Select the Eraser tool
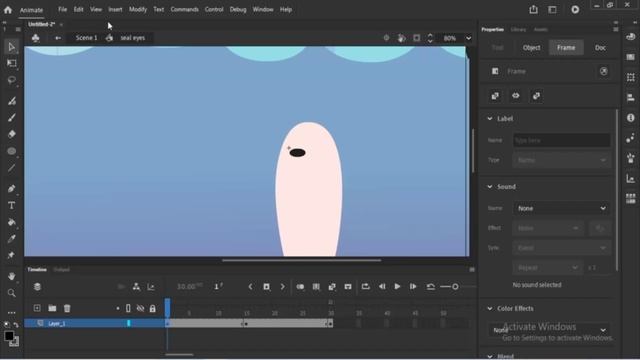640x360 pixels. point(11,134)
